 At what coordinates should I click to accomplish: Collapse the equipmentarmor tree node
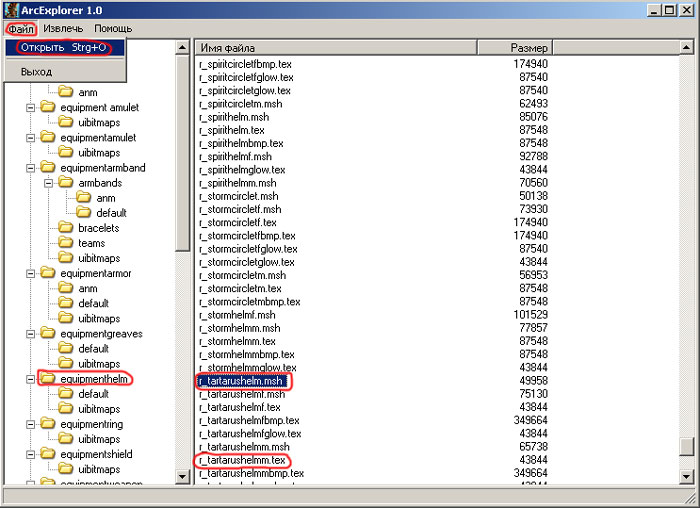tap(30, 274)
